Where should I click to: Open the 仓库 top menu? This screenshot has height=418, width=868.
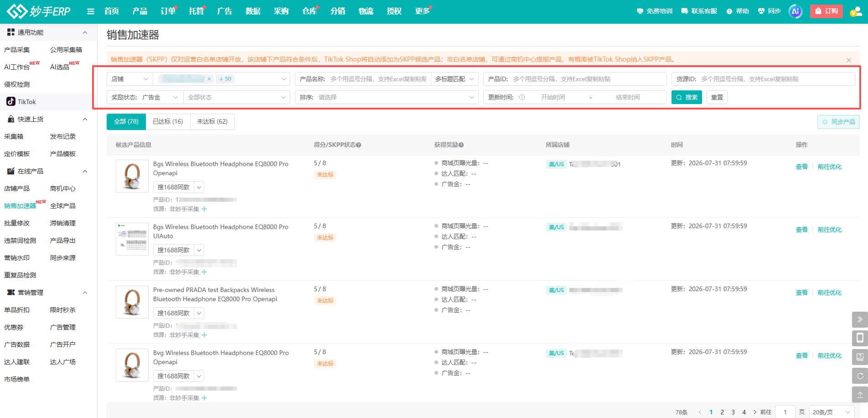click(310, 11)
